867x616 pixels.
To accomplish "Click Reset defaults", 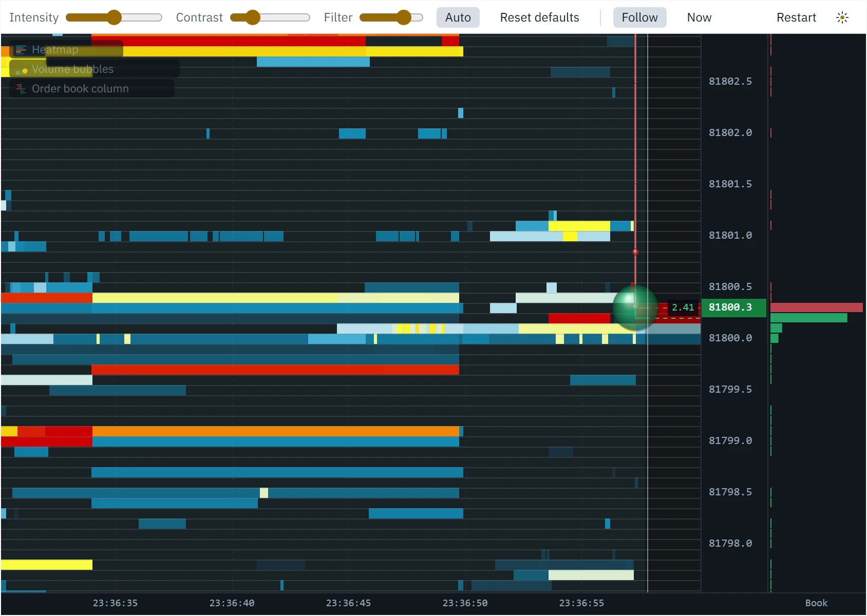I will click(x=540, y=17).
